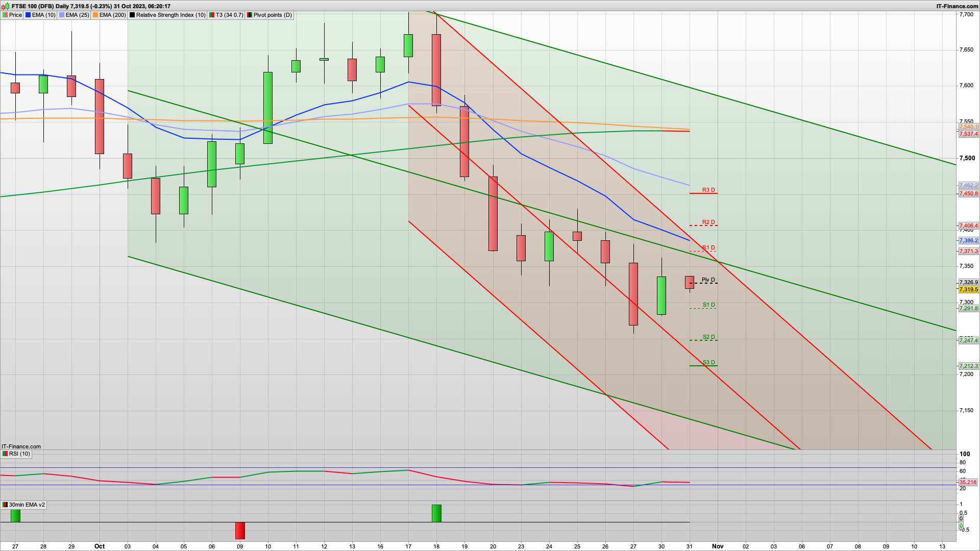Viewport: 980px width, 551px height.
Task: Click the Price legend color swatch
Action: click(5, 15)
